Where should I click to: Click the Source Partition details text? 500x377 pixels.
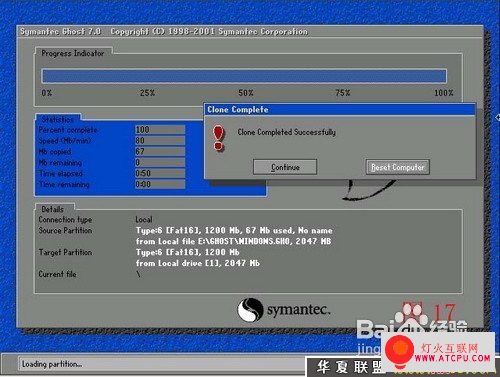click(234, 236)
